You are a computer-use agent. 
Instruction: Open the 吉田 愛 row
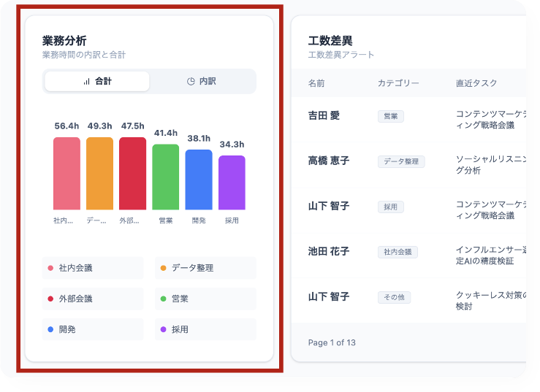[x=324, y=116]
